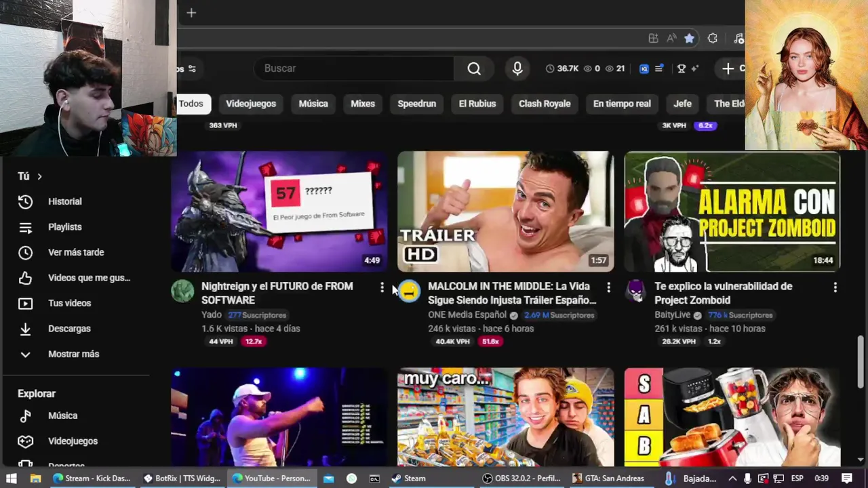Open ONE Media Español channel avatar
The height and width of the screenshot is (488, 868).
[409, 291]
